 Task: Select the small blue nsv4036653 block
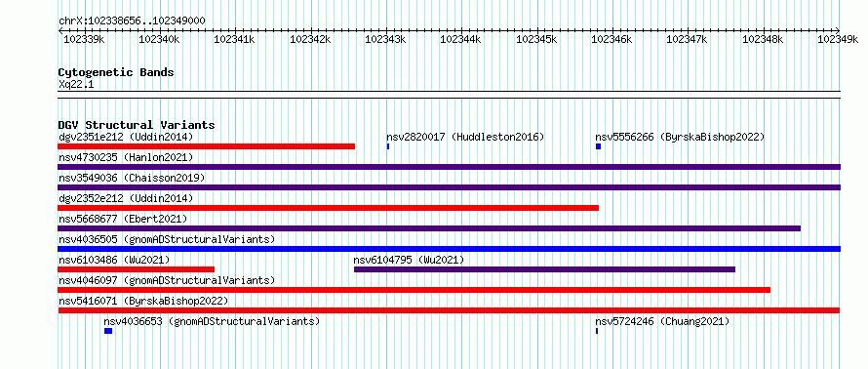coord(108,331)
